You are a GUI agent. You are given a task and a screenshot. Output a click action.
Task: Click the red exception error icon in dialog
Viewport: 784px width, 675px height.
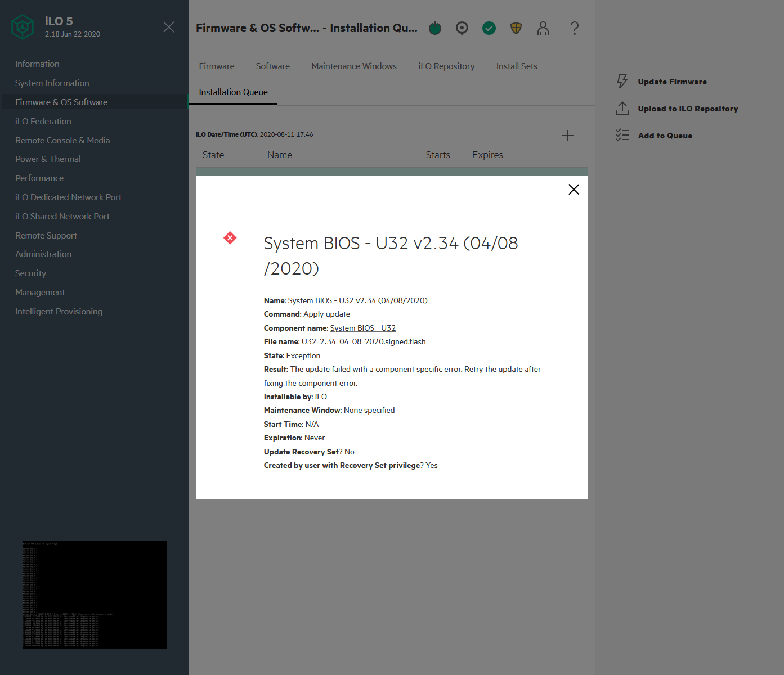pyautogui.click(x=230, y=238)
